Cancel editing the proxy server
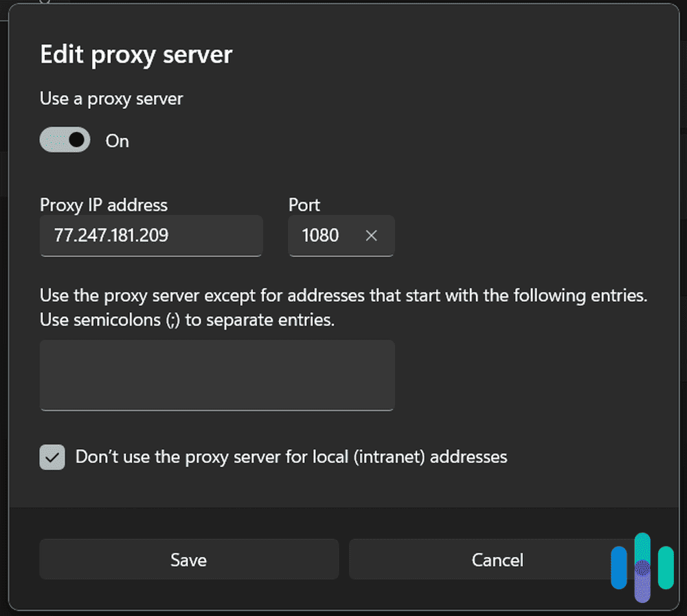 pyautogui.click(x=497, y=560)
